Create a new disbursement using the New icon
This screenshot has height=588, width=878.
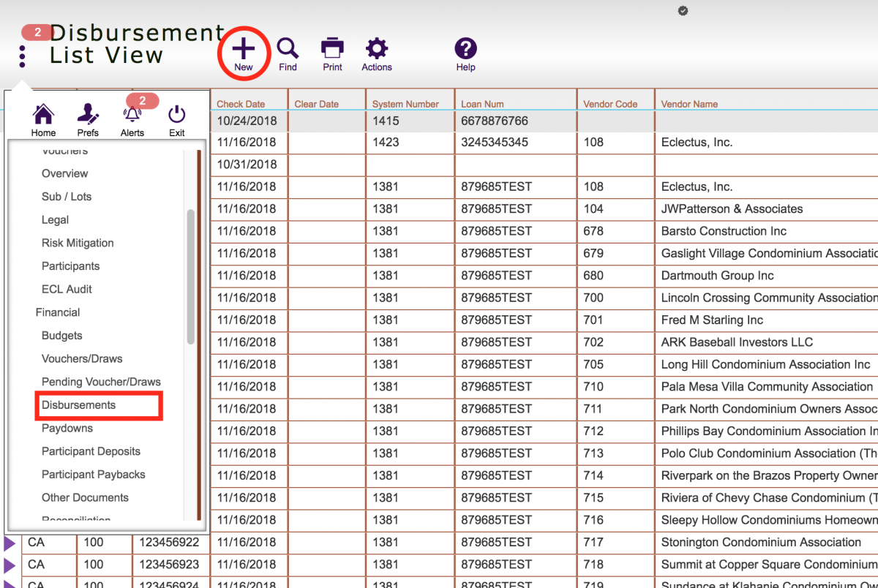pyautogui.click(x=244, y=51)
